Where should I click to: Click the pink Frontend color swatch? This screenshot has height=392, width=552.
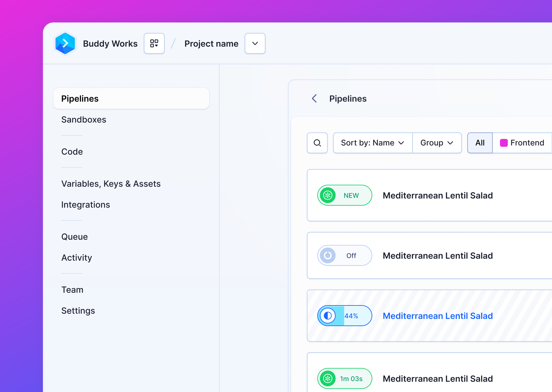click(504, 143)
